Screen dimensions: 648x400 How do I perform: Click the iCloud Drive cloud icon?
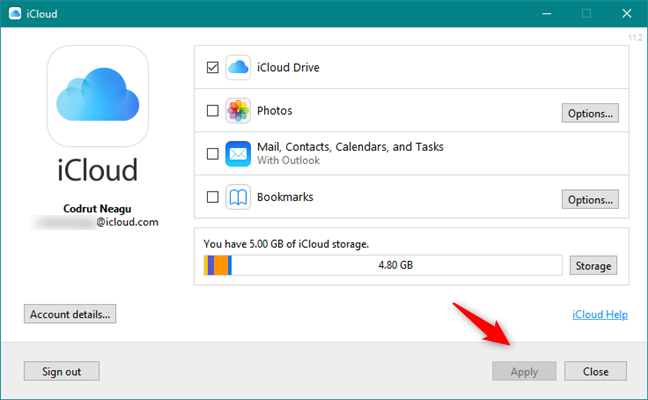238,67
